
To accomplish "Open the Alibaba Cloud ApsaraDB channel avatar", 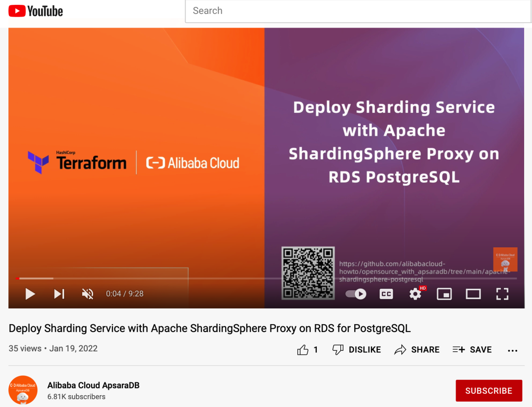I will (x=23, y=390).
